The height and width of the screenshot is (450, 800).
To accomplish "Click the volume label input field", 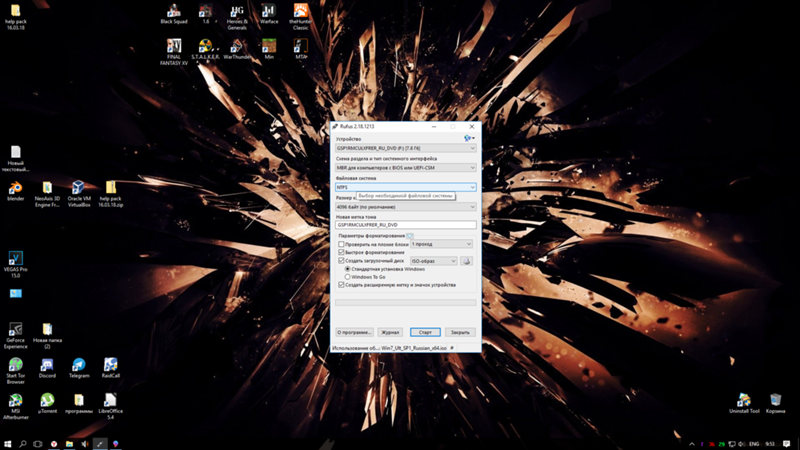I will (406, 224).
